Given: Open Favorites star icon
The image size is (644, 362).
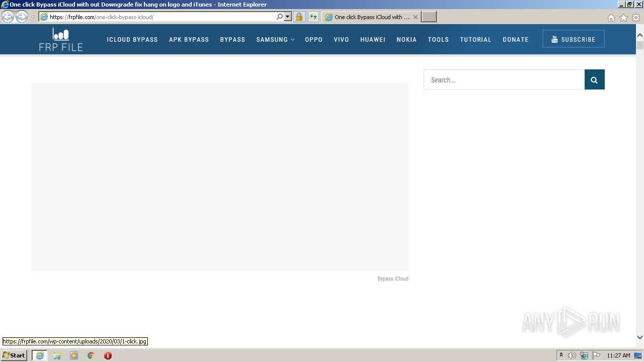Looking at the screenshot, I should point(623,18).
